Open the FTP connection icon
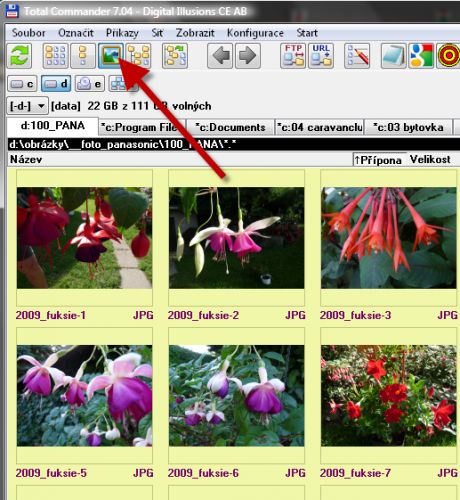 (293, 56)
